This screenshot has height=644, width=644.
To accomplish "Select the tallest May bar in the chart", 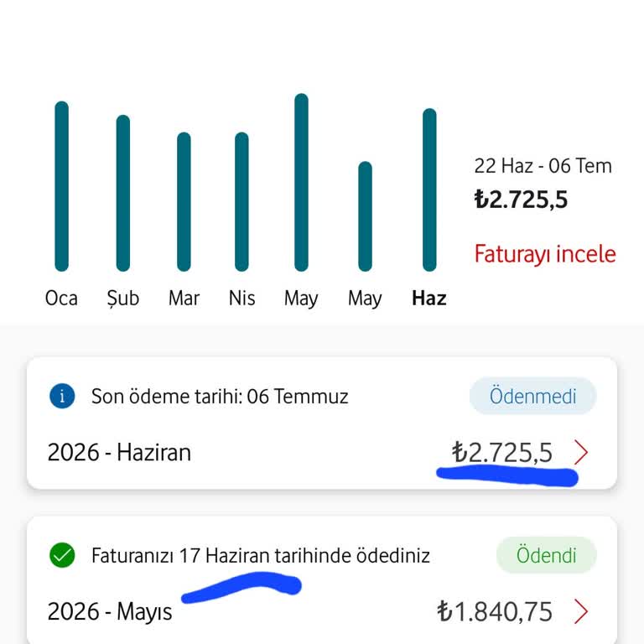I will click(x=301, y=182).
